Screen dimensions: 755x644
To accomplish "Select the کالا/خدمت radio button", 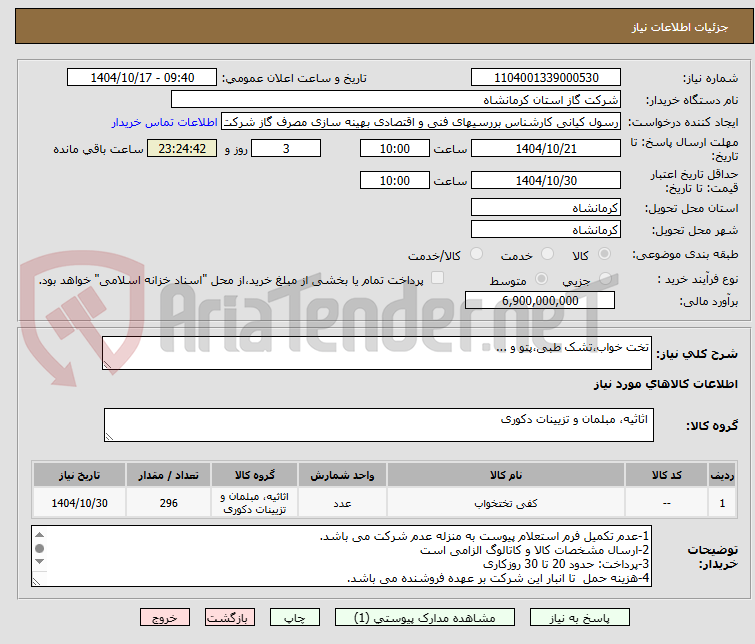I will pyautogui.click(x=476, y=254).
